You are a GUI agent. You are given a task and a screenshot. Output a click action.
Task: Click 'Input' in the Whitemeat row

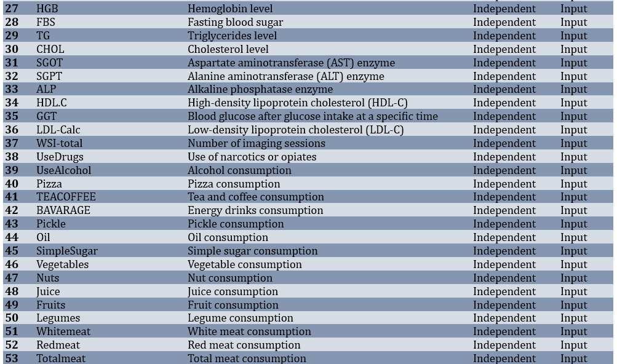tap(573, 331)
